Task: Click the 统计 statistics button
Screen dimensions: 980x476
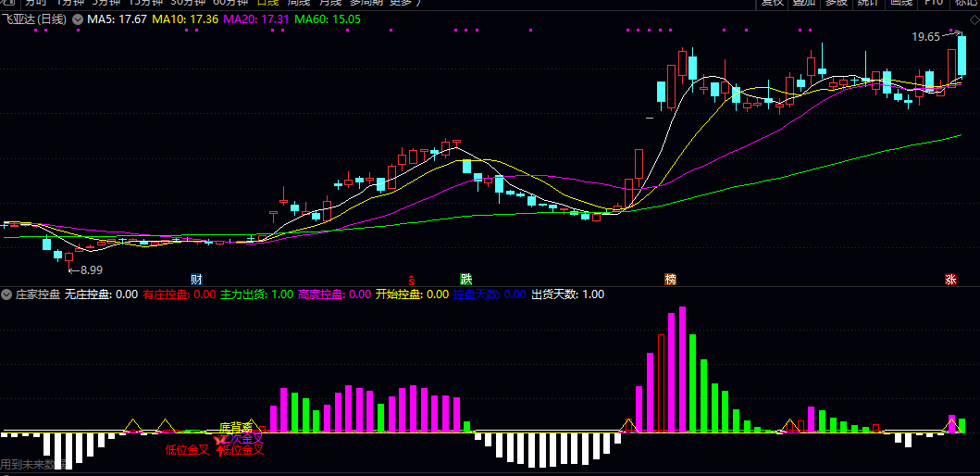Action: [867, 3]
